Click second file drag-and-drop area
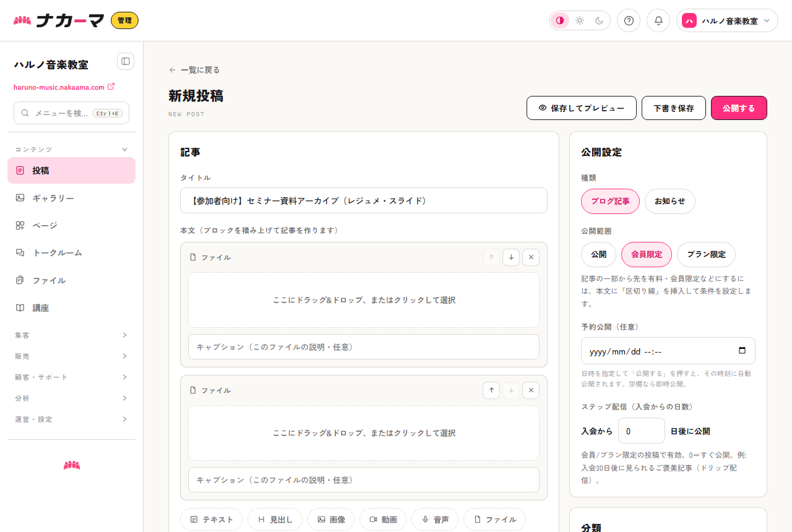792x532 pixels. coord(364,433)
